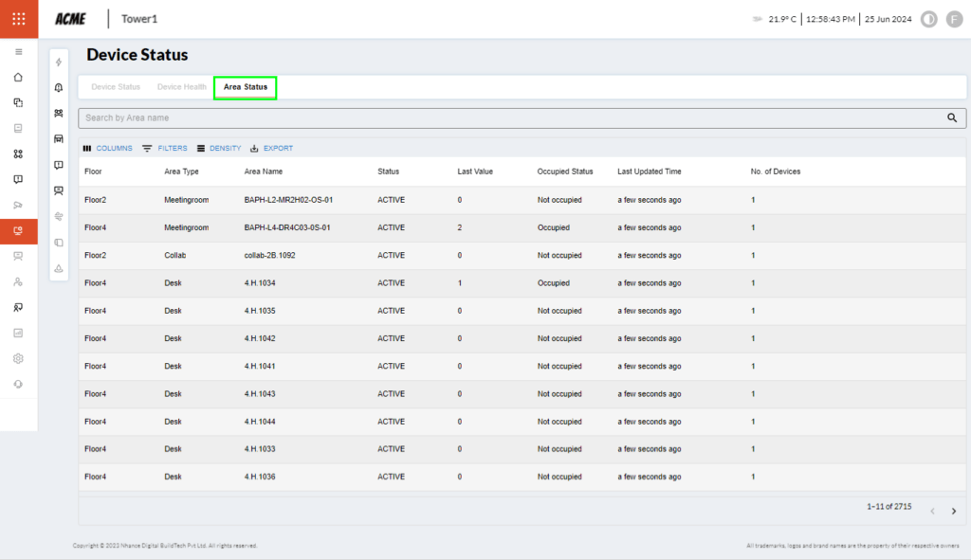This screenshot has height=560, width=971.
Task: Click the headset support icon in sidebar
Action: pyautogui.click(x=19, y=384)
